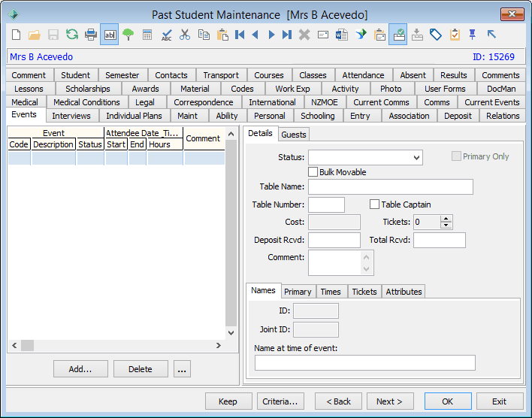This screenshot has width=532, height=418.
Task: Open the Tickets sub-tab
Action: pos(364,292)
